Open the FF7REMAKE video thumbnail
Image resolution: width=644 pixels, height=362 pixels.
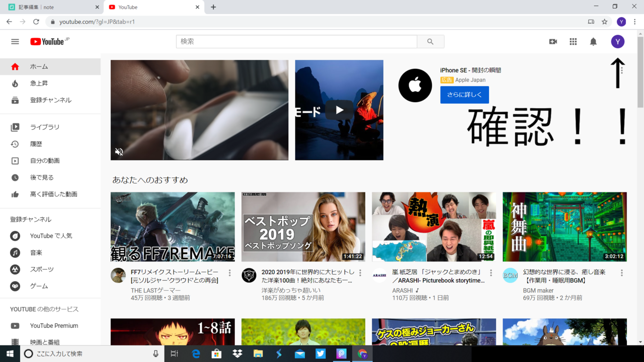[x=173, y=227]
